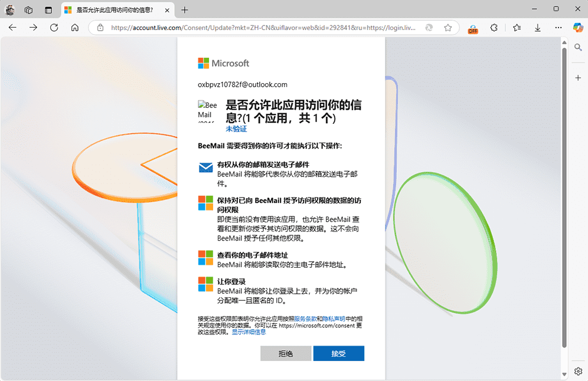Image resolution: width=588 pixels, height=381 pixels.
Task: Click the email oxbpvz10782f@outlook.com
Action: click(x=243, y=85)
